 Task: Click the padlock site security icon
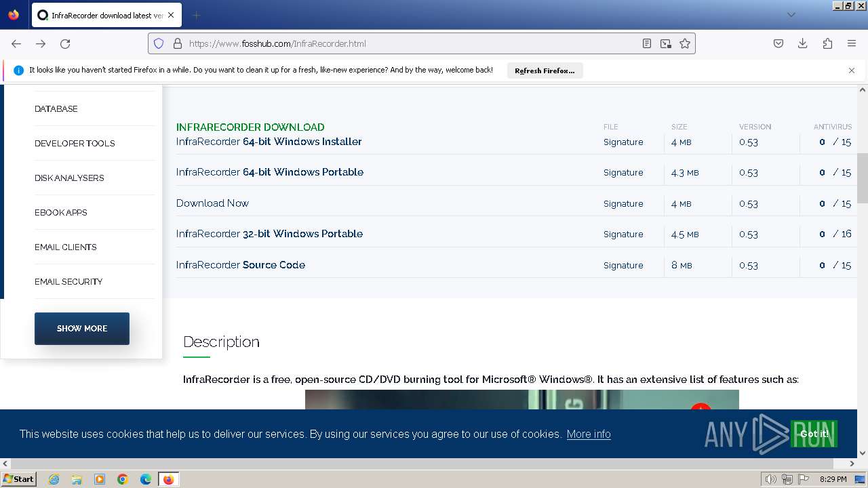[178, 43]
